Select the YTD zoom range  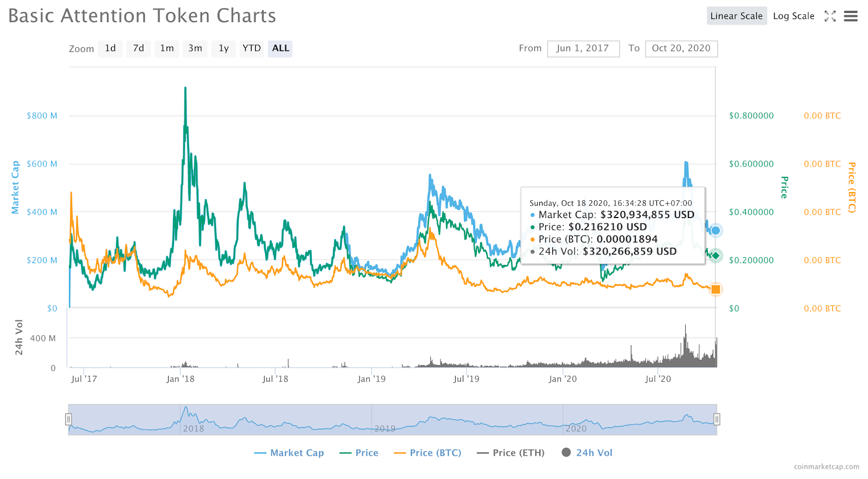coord(252,48)
